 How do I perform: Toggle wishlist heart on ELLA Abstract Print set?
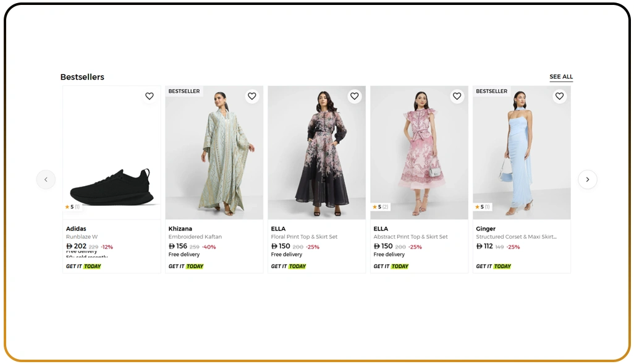(x=457, y=96)
